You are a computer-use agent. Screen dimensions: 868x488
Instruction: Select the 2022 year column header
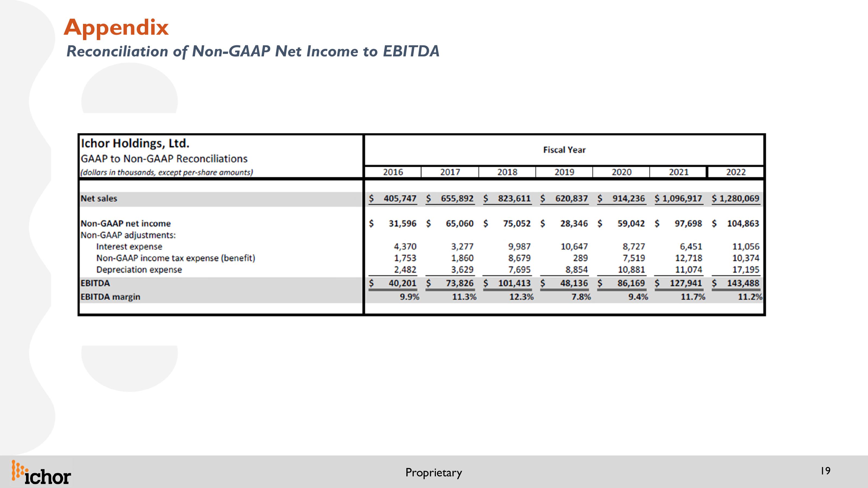pyautogui.click(x=736, y=172)
